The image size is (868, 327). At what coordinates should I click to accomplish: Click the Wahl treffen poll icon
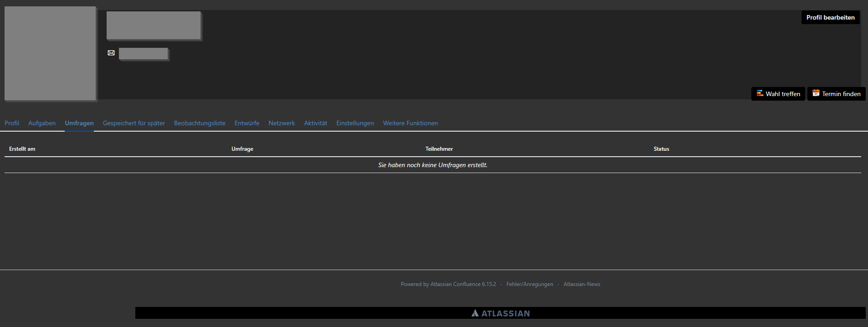760,93
